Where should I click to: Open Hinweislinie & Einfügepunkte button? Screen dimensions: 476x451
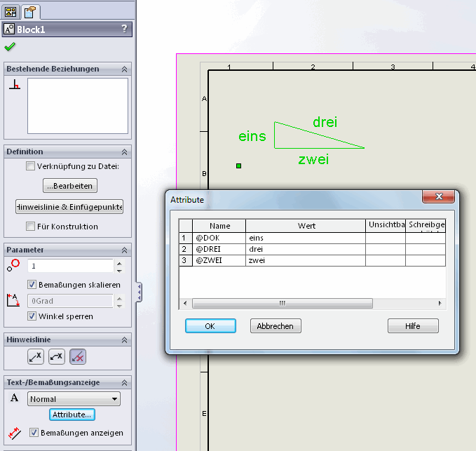click(69, 207)
